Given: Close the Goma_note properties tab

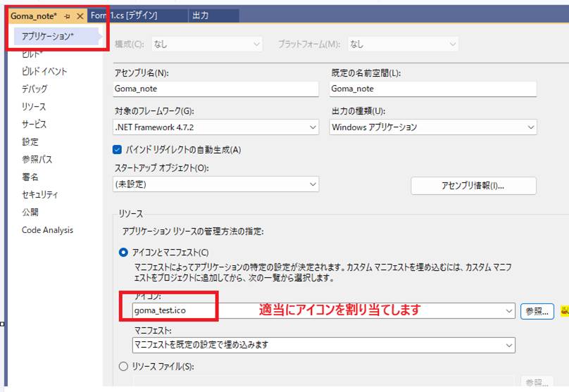Looking at the screenshot, I should click(80, 15).
